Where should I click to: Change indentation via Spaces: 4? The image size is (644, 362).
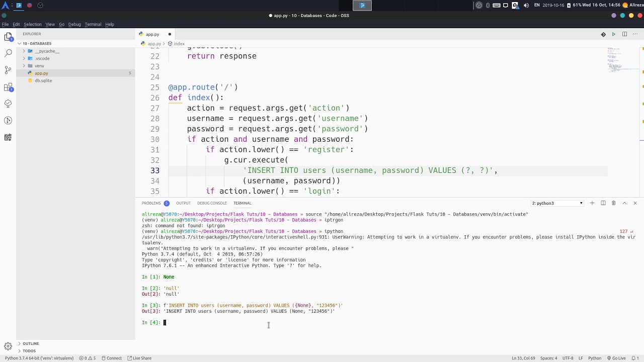click(x=548, y=358)
